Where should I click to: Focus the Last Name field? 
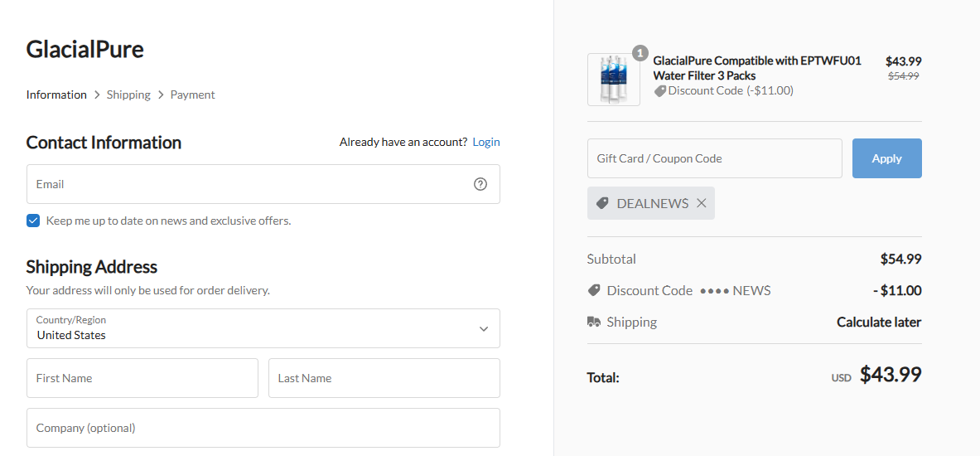coord(384,378)
